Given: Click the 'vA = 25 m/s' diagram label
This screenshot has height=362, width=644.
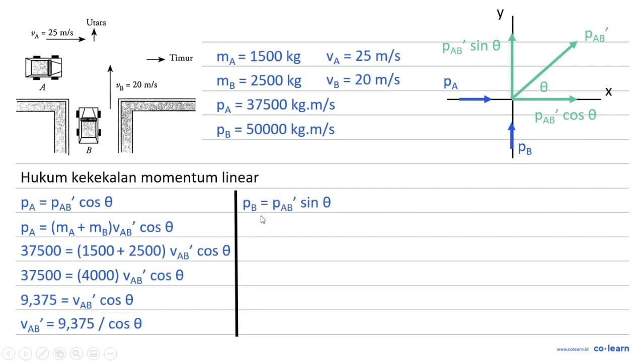Looking at the screenshot, I should click(x=52, y=34).
